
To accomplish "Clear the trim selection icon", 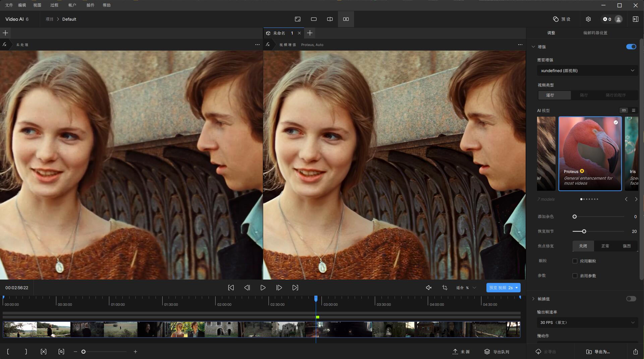I will [44, 352].
